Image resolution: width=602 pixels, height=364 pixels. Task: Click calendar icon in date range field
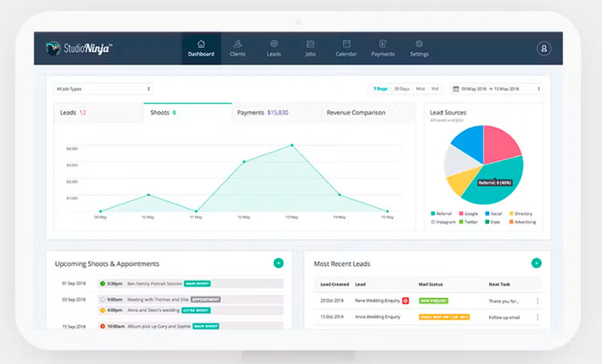(456, 89)
